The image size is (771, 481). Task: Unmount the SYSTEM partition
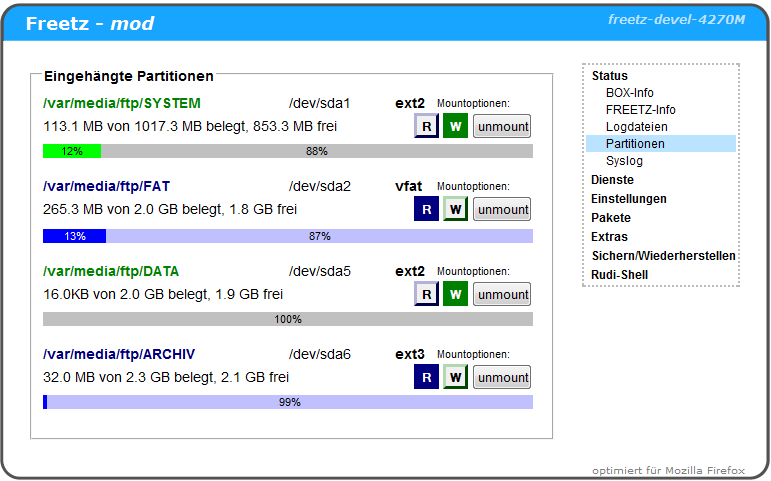tap(502, 126)
